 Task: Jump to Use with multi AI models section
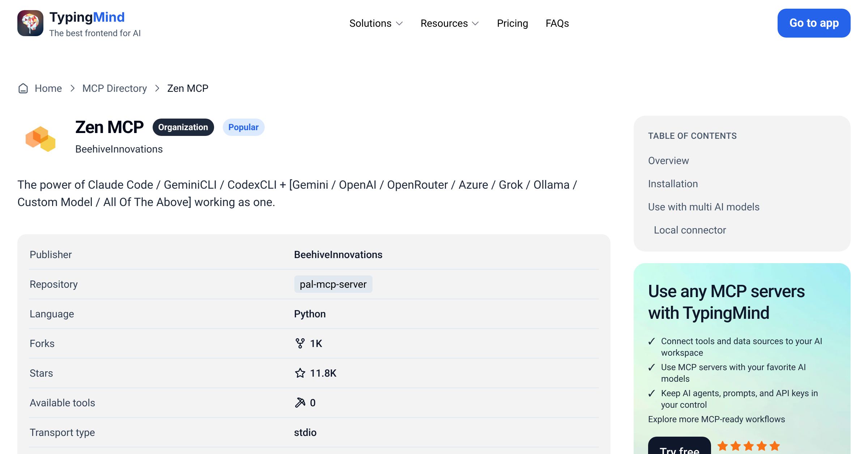[703, 207]
